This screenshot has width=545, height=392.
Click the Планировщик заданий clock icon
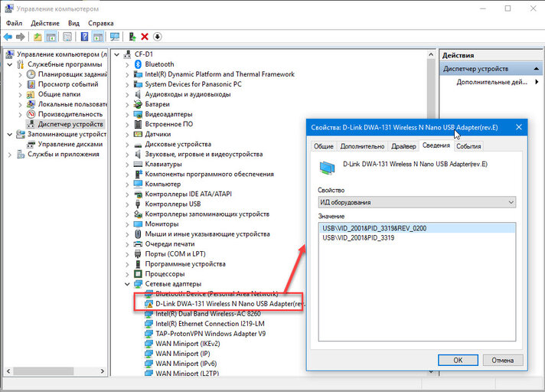(31, 74)
